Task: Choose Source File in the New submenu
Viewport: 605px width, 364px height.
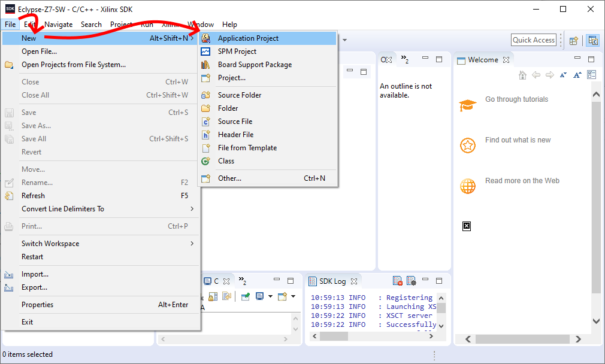Action: point(268,122)
